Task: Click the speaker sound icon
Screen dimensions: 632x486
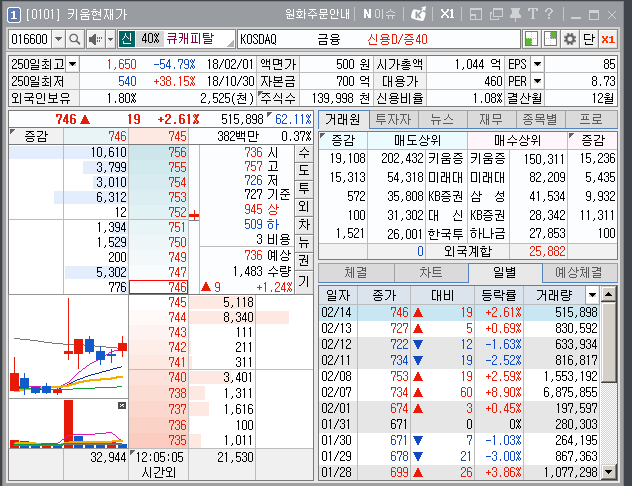Action: click(96, 39)
